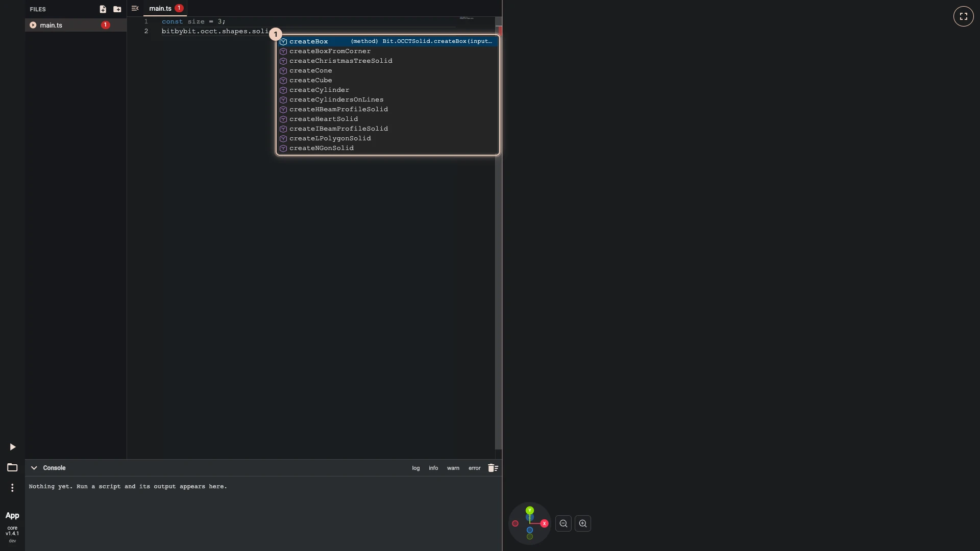
Task: Open the three-dot more options menu
Action: coord(12,488)
